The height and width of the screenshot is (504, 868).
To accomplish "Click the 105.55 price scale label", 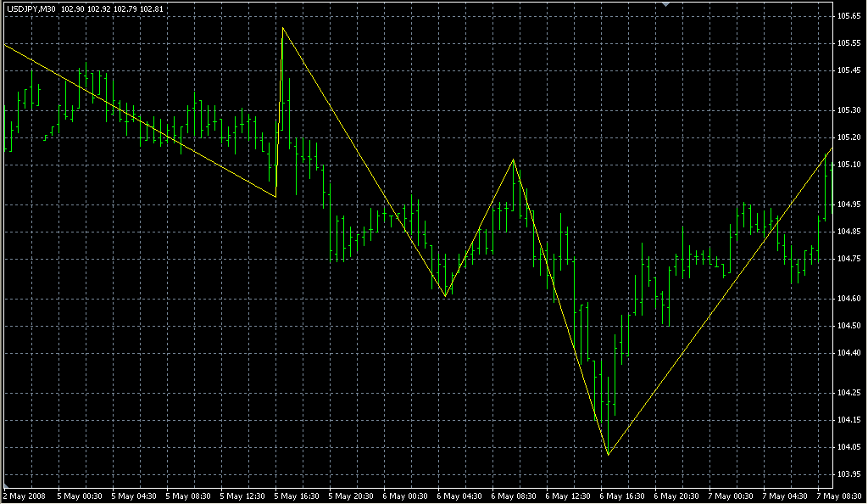I will [849, 43].
